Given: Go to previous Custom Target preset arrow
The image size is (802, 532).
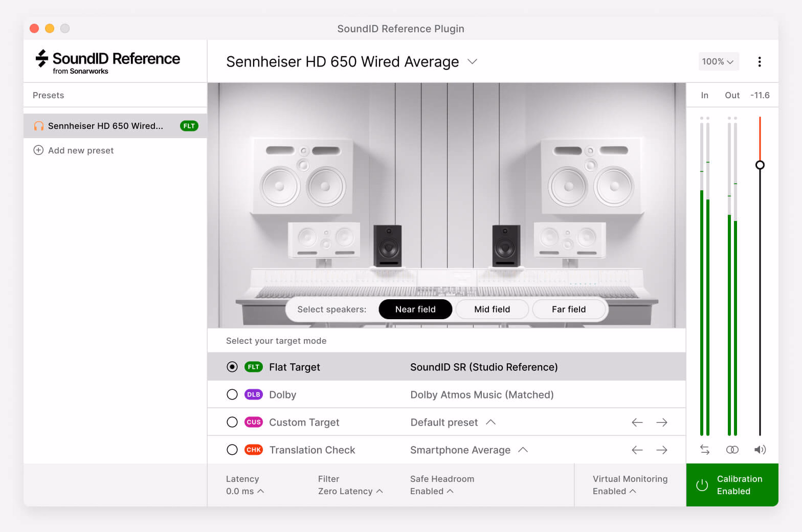Looking at the screenshot, I should coord(637,422).
